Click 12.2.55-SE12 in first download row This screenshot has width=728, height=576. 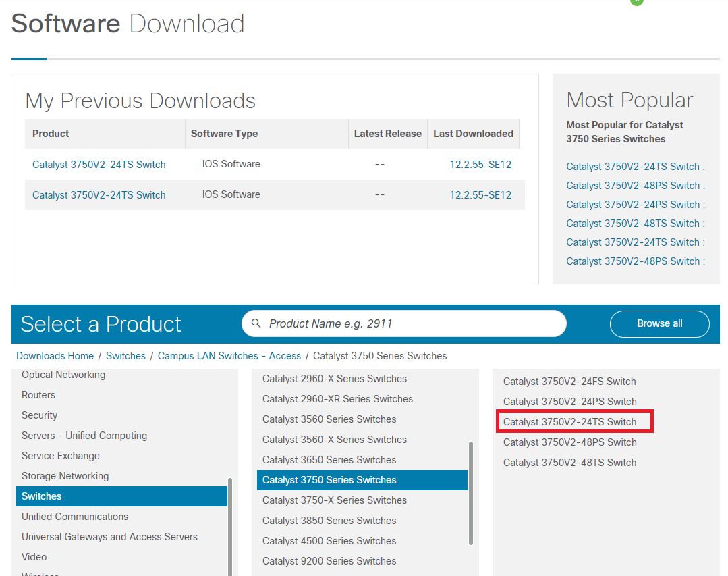(x=480, y=165)
